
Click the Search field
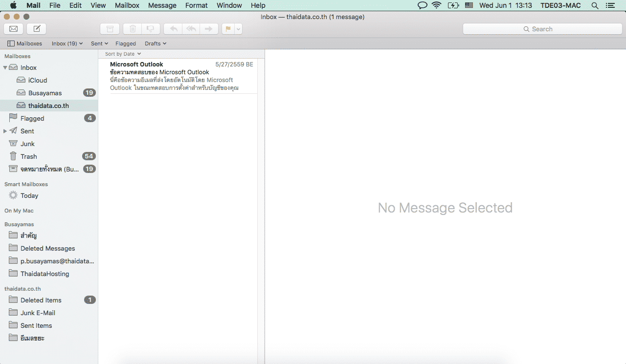pos(542,29)
